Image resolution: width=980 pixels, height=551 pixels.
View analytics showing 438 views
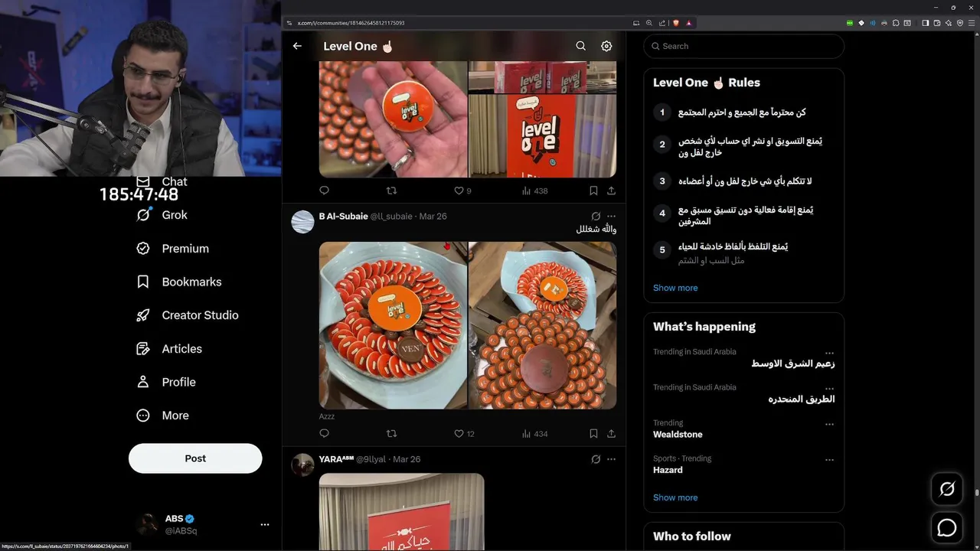[x=534, y=191]
